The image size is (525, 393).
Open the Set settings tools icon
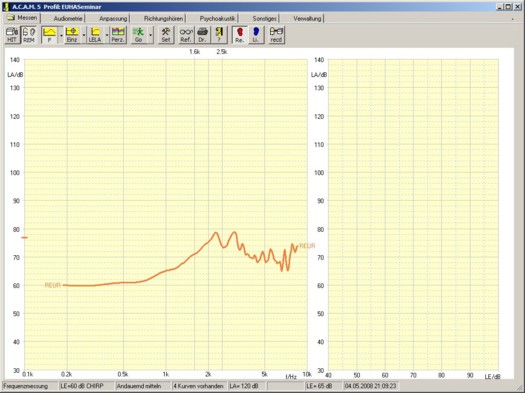(x=166, y=35)
